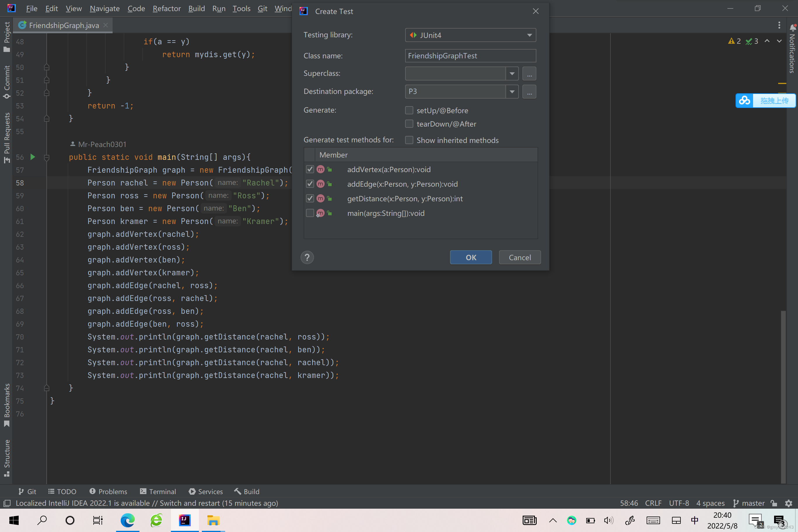Viewport: 798px width, 532px height.
Task: Open the Destination package dropdown
Action: tap(512, 91)
